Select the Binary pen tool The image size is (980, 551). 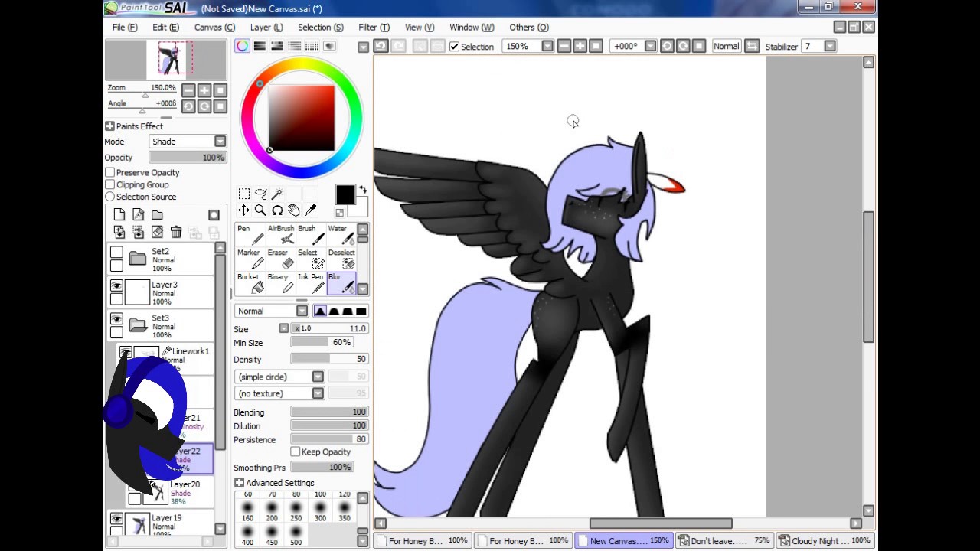pyautogui.click(x=280, y=283)
